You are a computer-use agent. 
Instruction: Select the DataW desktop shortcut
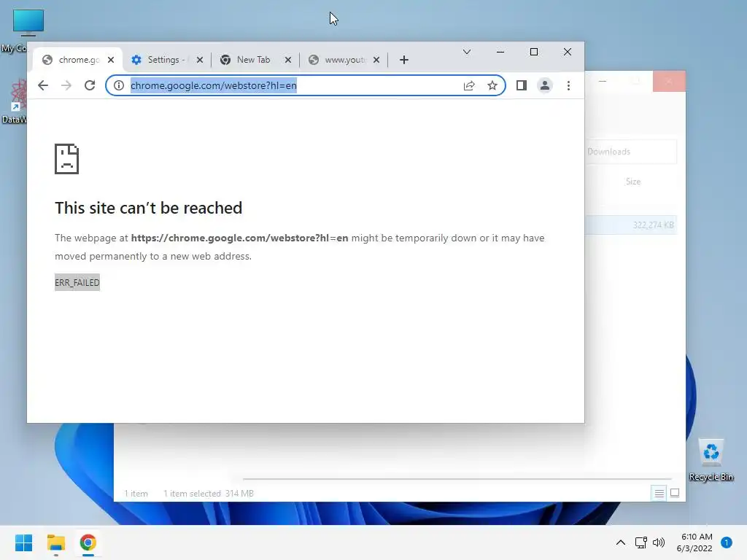(x=18, y=101)
